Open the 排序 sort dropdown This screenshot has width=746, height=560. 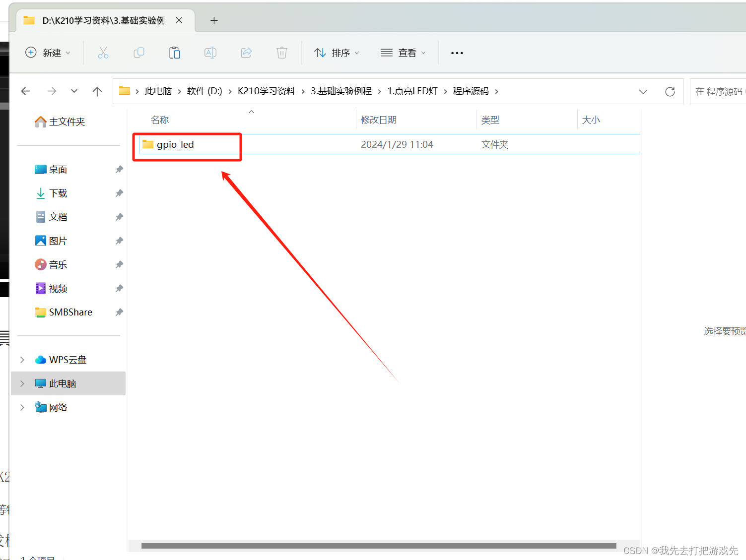click(x=337, y=53)
